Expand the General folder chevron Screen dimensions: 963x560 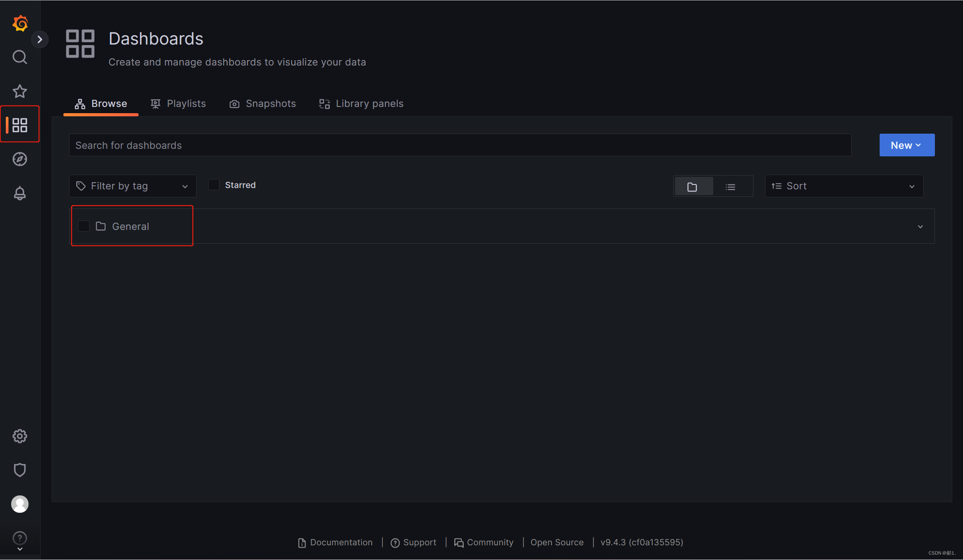pos(920,227)
